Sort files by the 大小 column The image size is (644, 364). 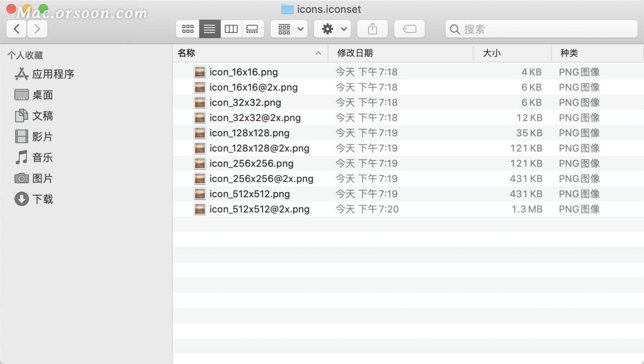tap(491, 53)
